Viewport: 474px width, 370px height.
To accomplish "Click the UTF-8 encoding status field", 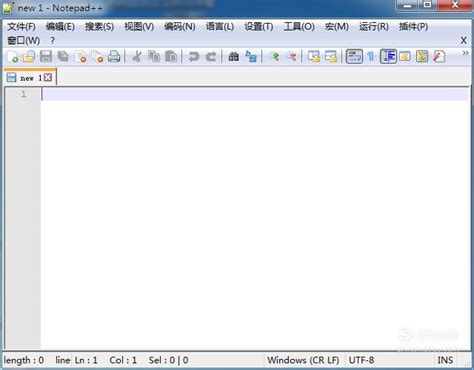I will [361, 360].
